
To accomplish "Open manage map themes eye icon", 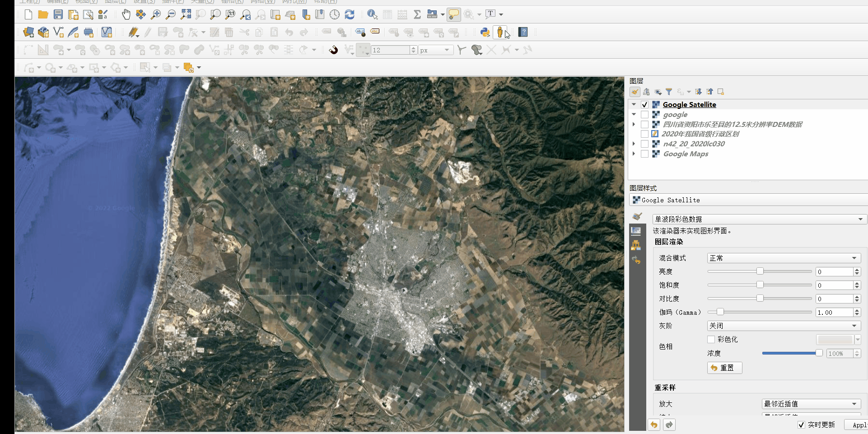I will (658, 92).
